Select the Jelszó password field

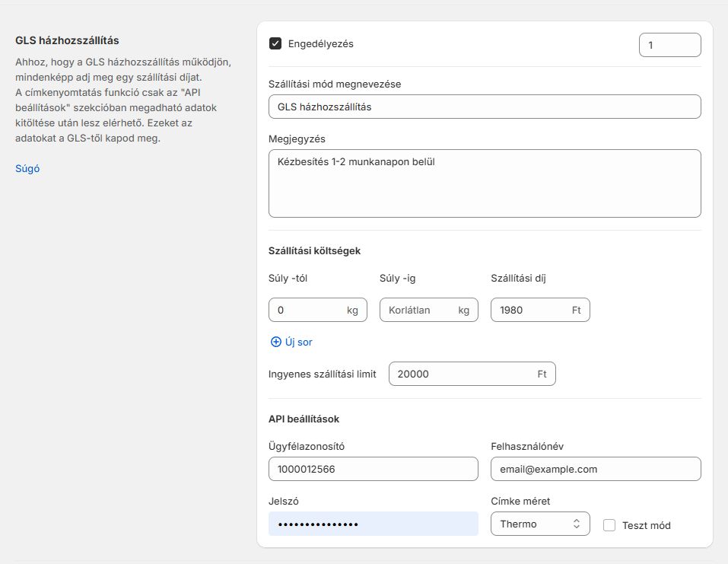tap(373, 524)
